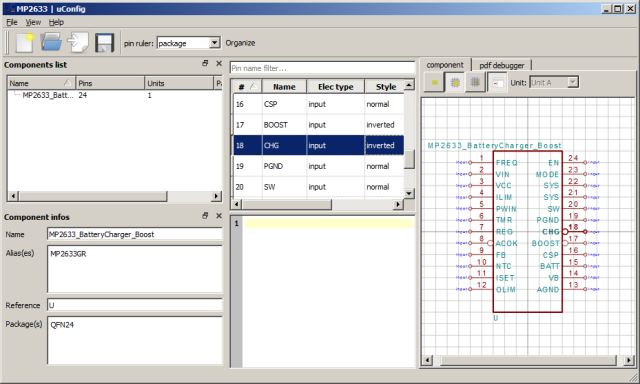Viewport: 640px width, 384px height.
Task: Close the Components list panel
Action: tap(219, 63)
